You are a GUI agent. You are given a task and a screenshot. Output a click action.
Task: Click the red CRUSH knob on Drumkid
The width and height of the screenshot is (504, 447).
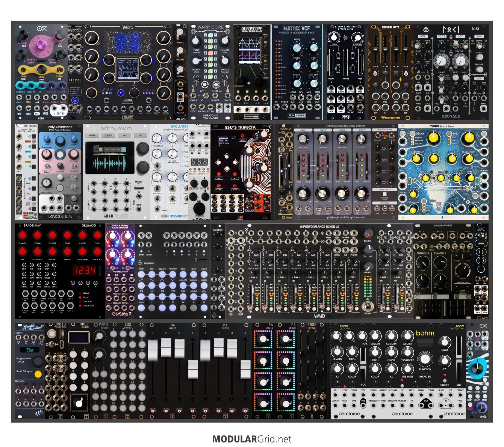click(82, 236)
